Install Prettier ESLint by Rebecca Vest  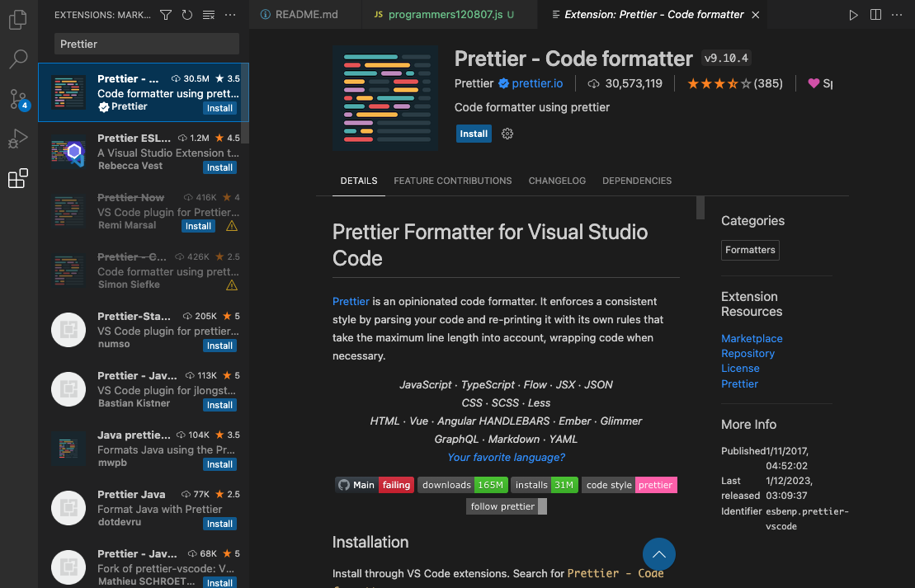coord(219,167)
